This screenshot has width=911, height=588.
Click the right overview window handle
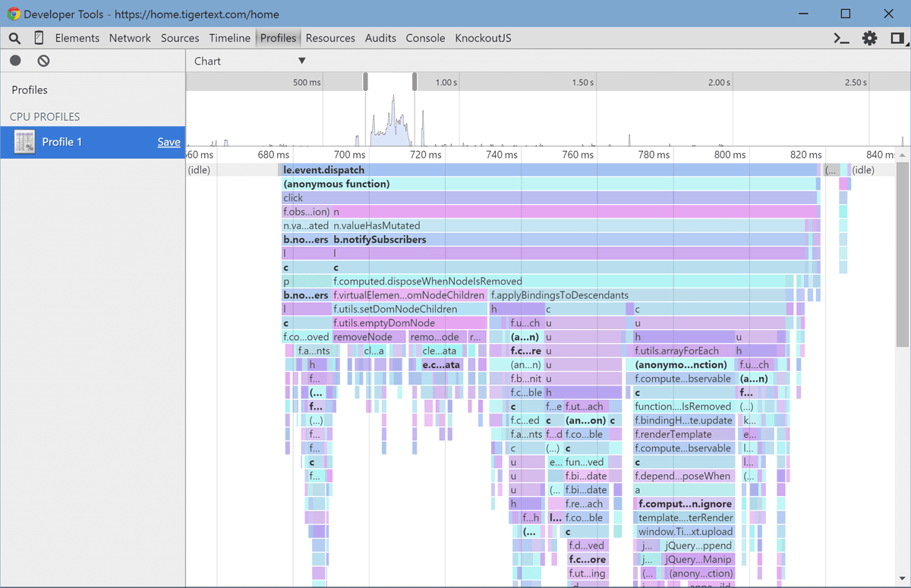[415, 81]
